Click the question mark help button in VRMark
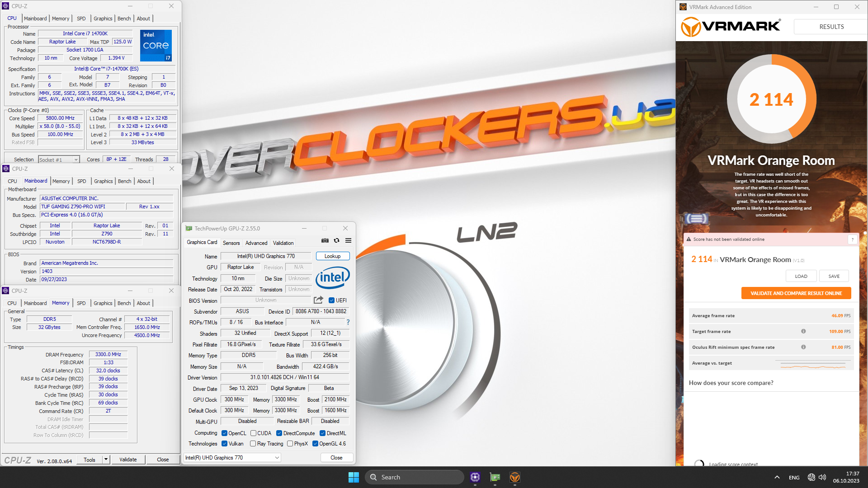The height and width of the screenshot is (488, 868). (852, 239)
